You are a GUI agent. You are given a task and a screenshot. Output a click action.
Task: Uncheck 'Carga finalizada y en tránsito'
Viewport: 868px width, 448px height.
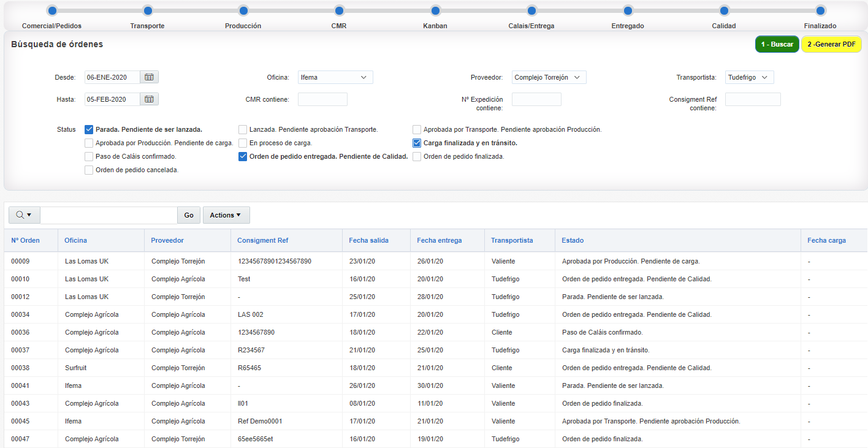tap(417, 143)
